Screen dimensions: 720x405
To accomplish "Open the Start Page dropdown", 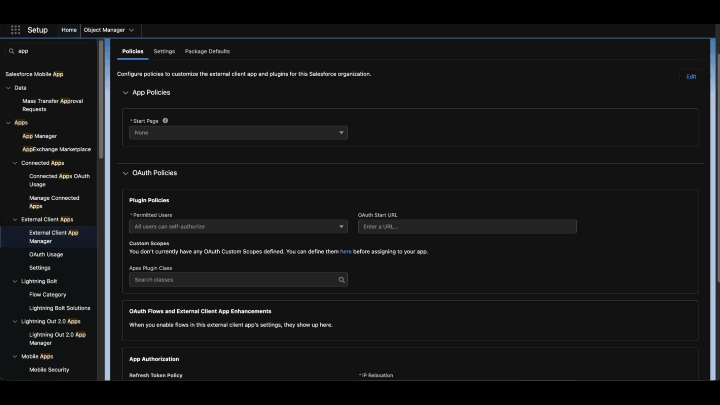I will click(238, 133).
